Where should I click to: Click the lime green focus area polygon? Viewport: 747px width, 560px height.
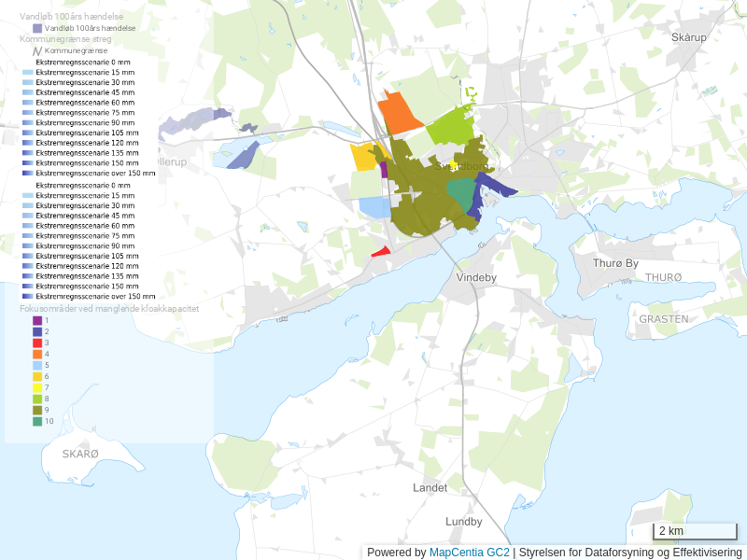pos(448,126)
